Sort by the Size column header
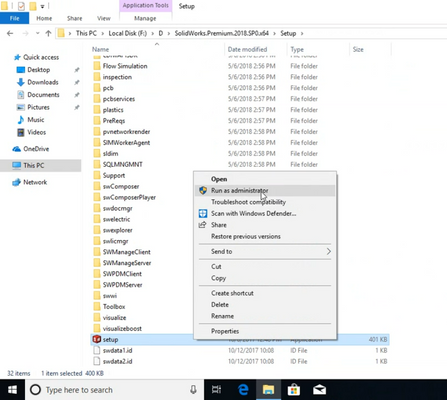Image resolution: width=447 pixels, height=400 pixels. (x=358, y=49)
